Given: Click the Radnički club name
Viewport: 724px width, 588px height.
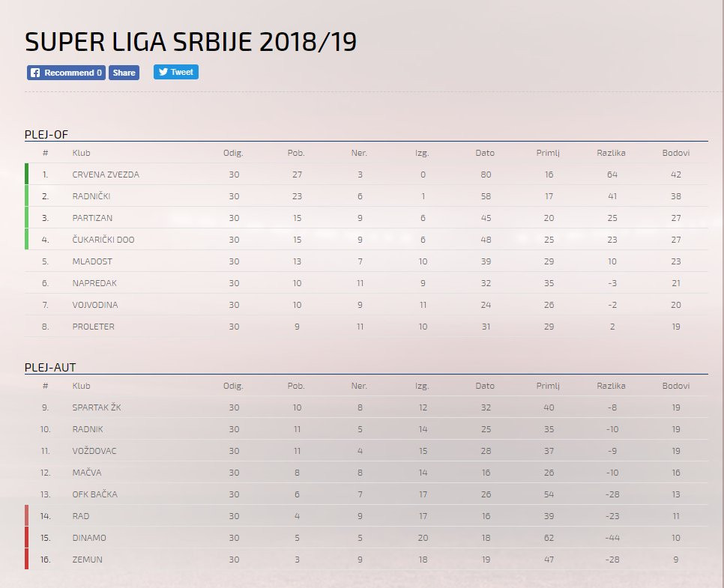Looking at the screenshot, I should 93,196.
